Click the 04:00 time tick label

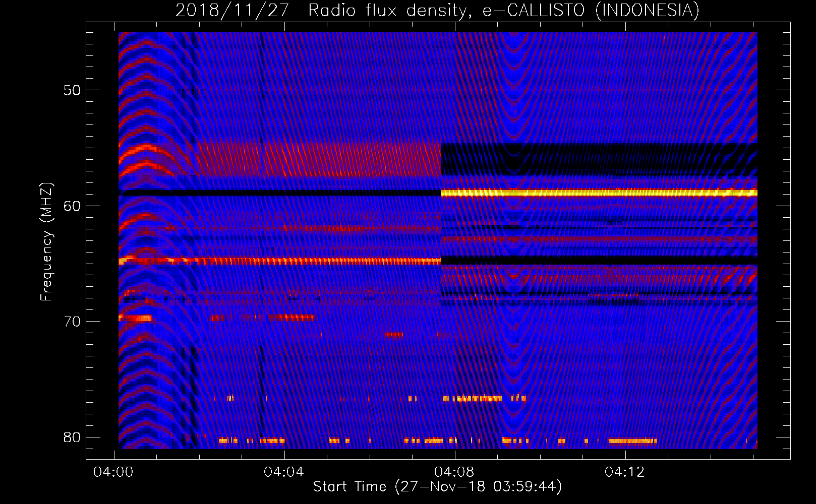tap(113, 472)
